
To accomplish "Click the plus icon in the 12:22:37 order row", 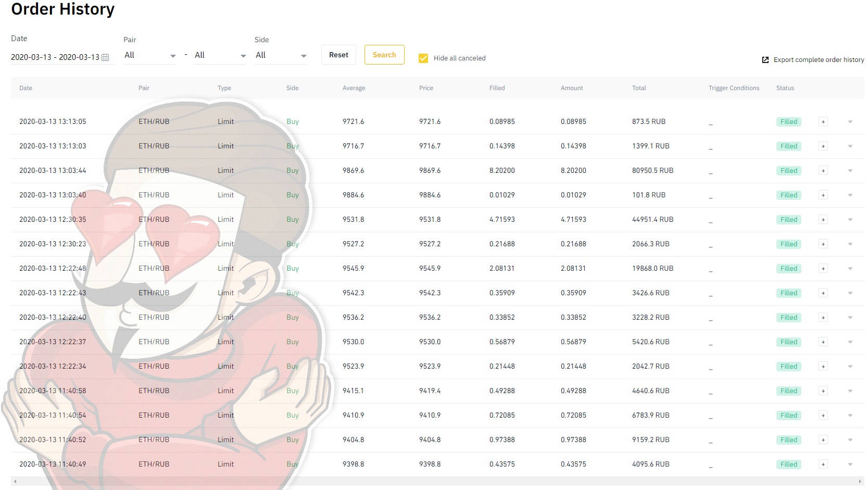I will pos(823,342).
